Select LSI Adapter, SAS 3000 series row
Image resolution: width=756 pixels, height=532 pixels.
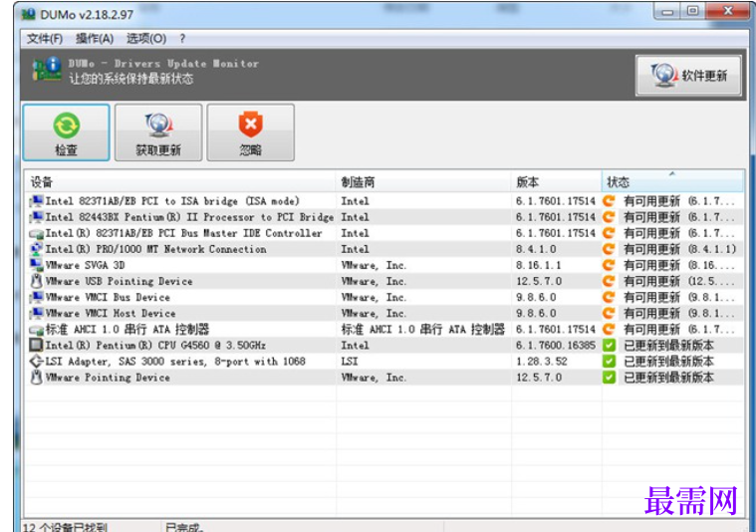175,362
